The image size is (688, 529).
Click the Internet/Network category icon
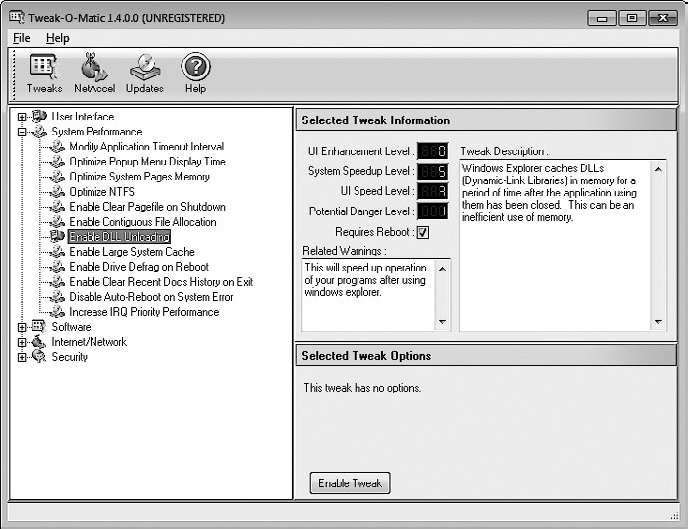click(39, 341)
